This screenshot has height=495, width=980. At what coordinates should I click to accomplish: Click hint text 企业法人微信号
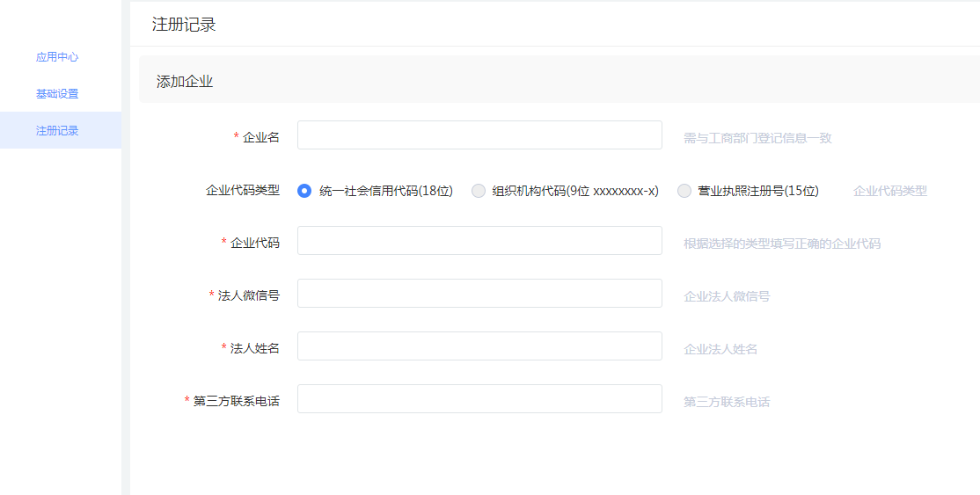pyautogui.click(x=727, y=296)
